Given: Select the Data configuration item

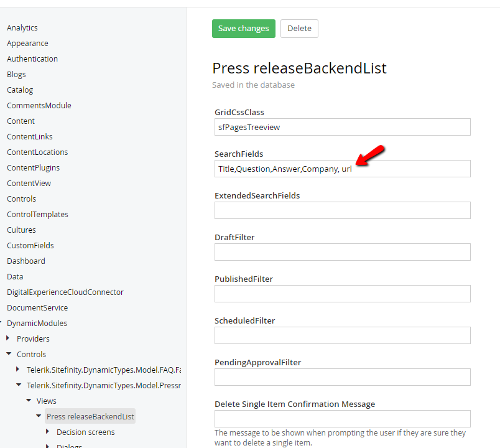Looking at the screenshot, I should 15,277.
